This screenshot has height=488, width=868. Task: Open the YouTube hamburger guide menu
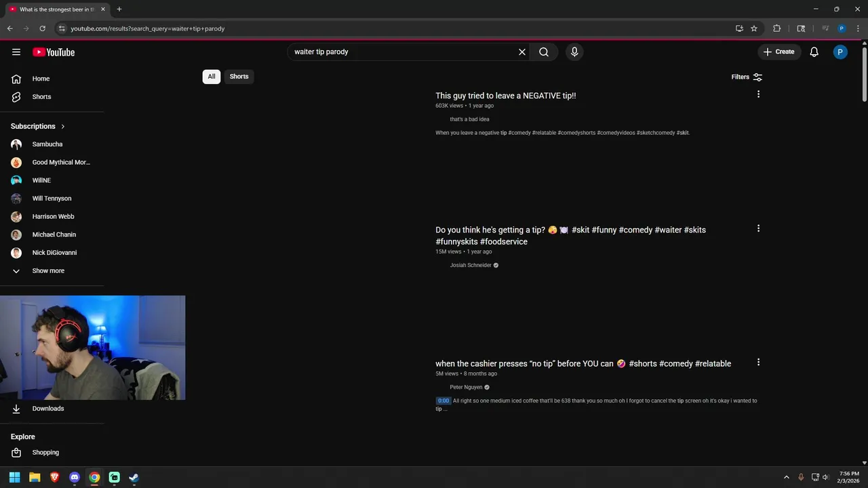(16, 52)
